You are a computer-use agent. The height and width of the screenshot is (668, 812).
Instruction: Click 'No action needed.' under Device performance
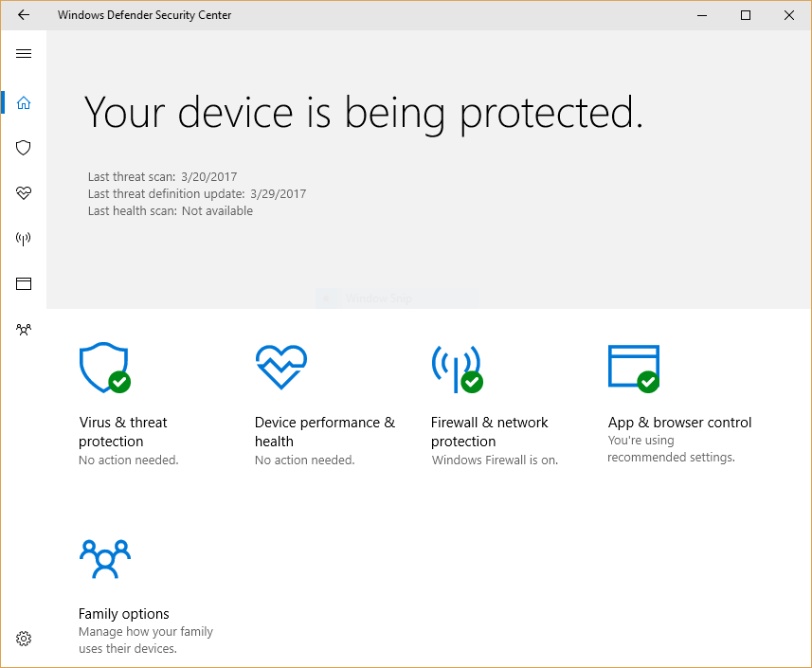(x=304, y=460)
